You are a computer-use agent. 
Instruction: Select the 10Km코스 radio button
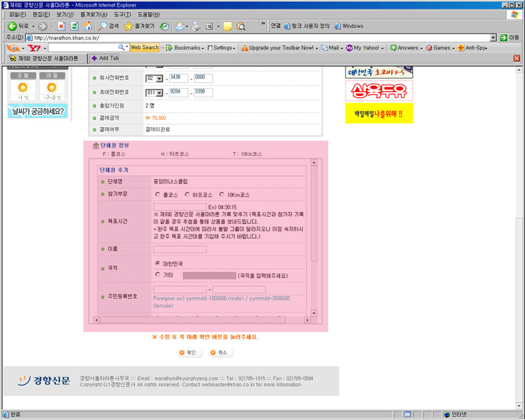click(x=222, y=195)
